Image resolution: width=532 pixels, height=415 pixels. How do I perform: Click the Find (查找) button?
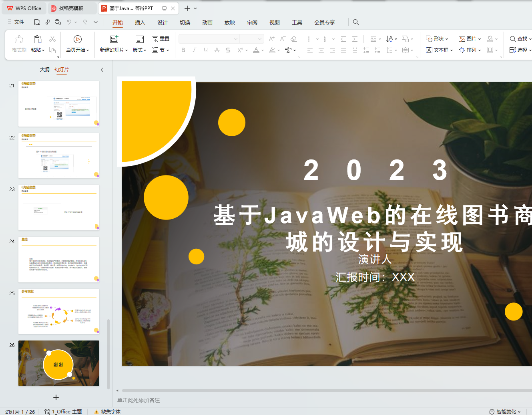520,39
